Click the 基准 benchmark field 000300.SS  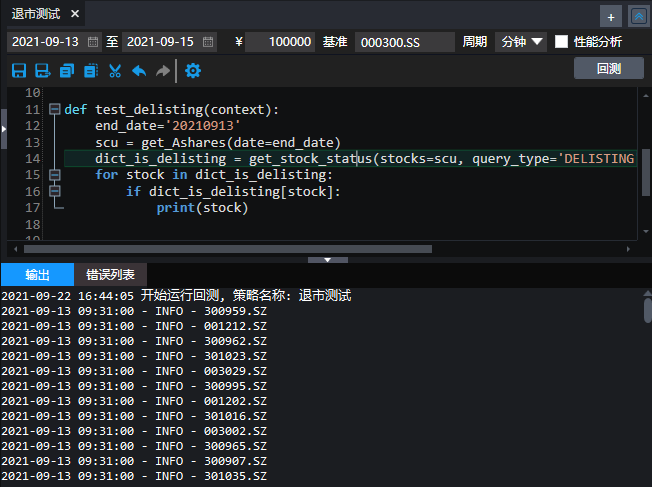click(x=403, y=42)
